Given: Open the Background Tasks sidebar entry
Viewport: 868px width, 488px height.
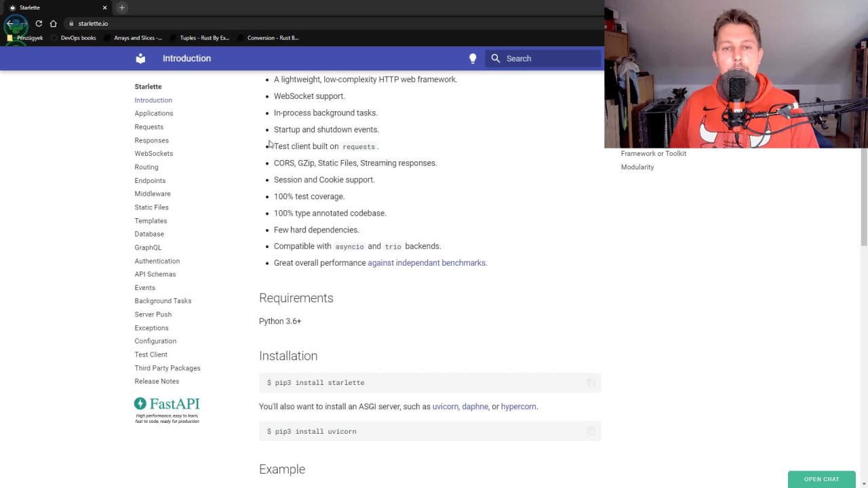Looking at the screenshot, I should point(163,301).
